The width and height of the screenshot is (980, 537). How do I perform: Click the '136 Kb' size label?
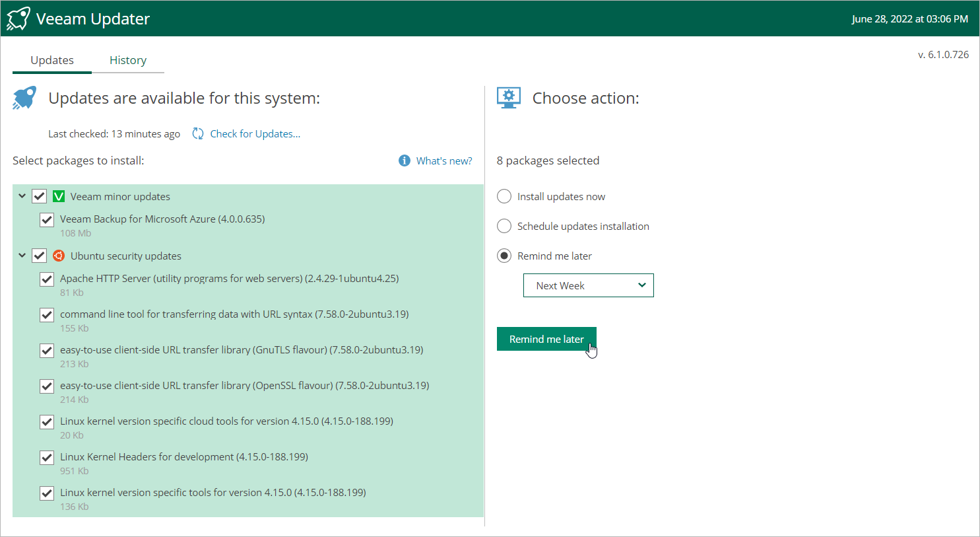tap(75, 507)
